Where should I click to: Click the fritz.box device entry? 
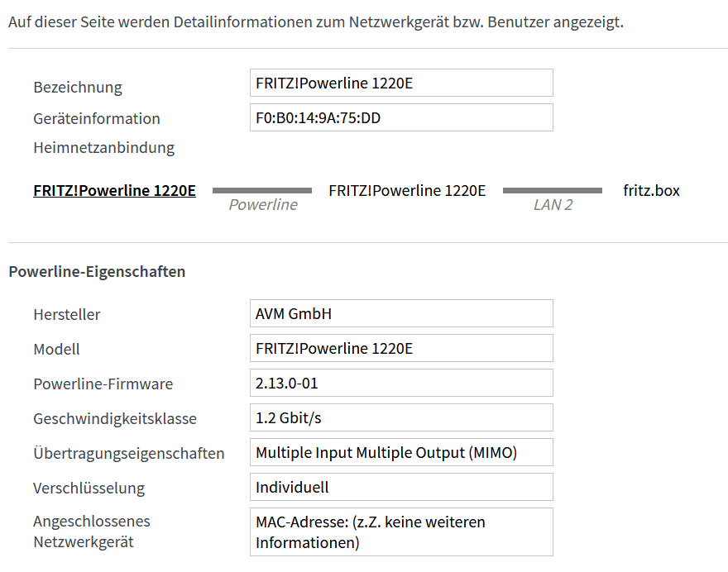(x=651, y=191)
